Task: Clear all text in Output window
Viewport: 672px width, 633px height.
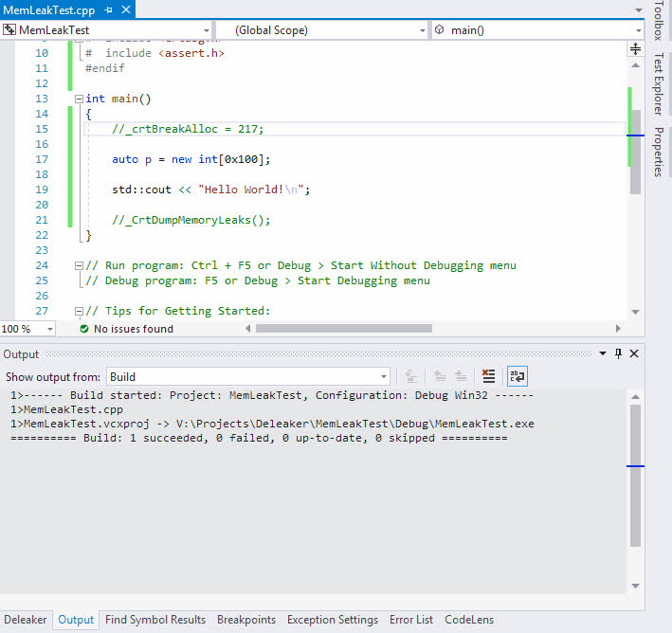Action: click(x=488, y=376)
